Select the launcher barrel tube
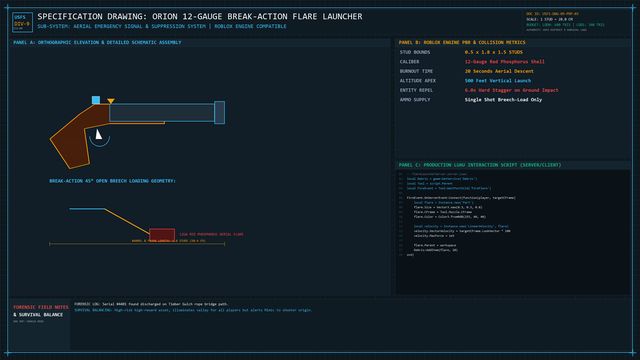Viewport: 640px width, 360px height. pos(162,112)
